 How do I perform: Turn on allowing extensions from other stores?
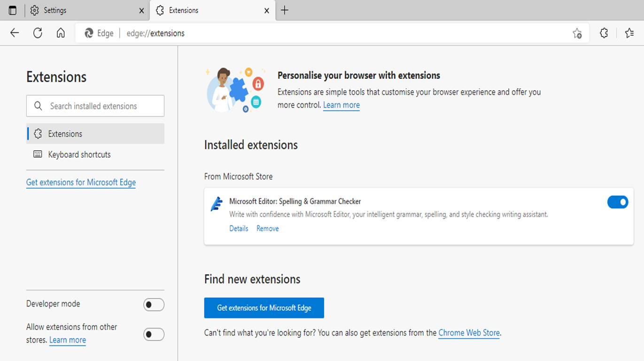(x=154, y=334)
